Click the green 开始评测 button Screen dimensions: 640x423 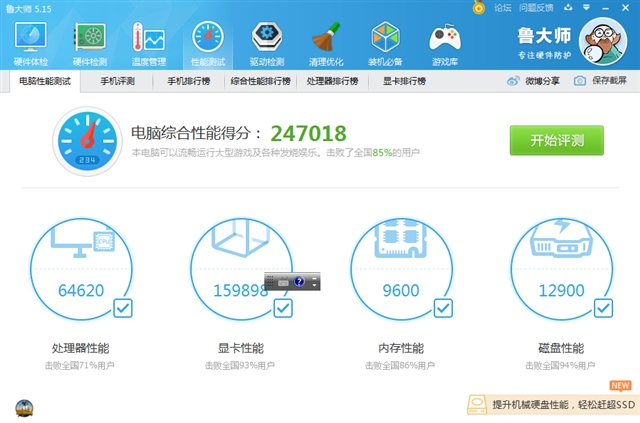(556, 140)
